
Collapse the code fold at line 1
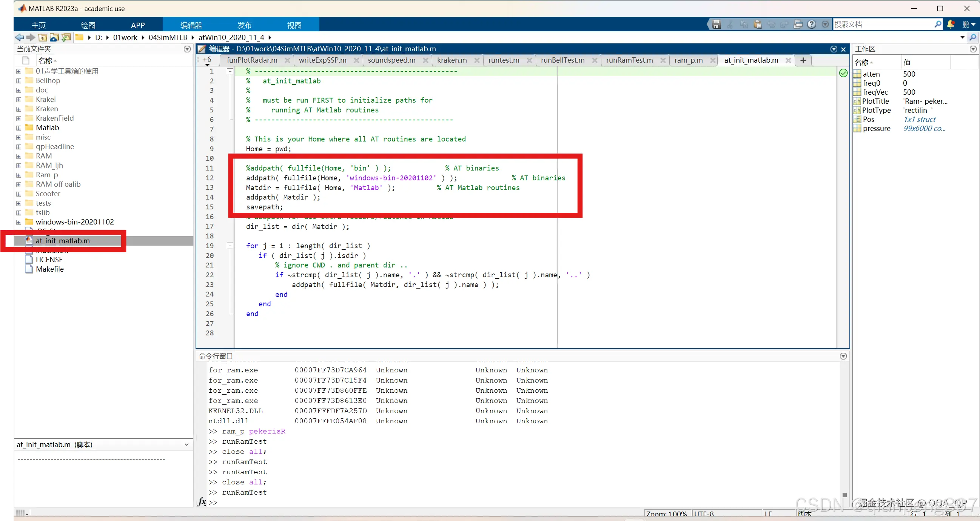click(x=230, y=71)
